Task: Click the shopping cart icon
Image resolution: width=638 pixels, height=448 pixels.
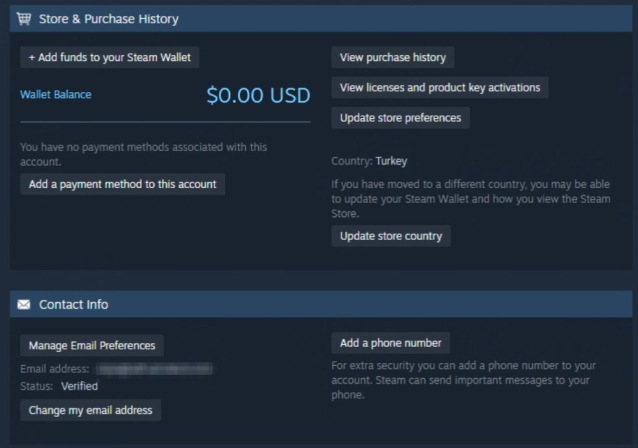Action: point(24,18)
